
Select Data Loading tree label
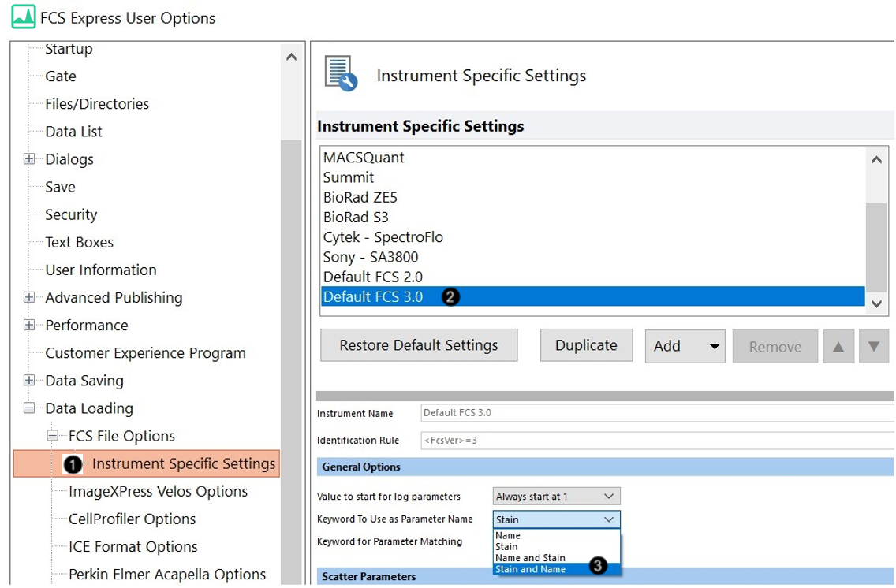[89, 408]
